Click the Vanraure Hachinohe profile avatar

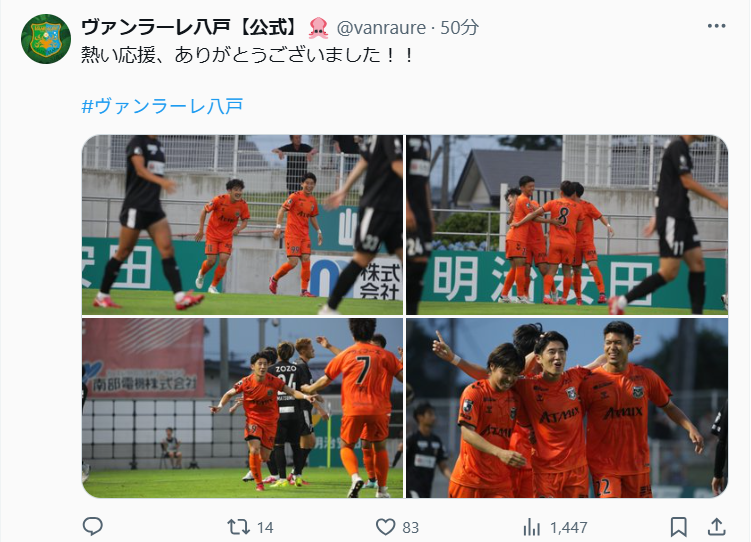pos(46,39)
